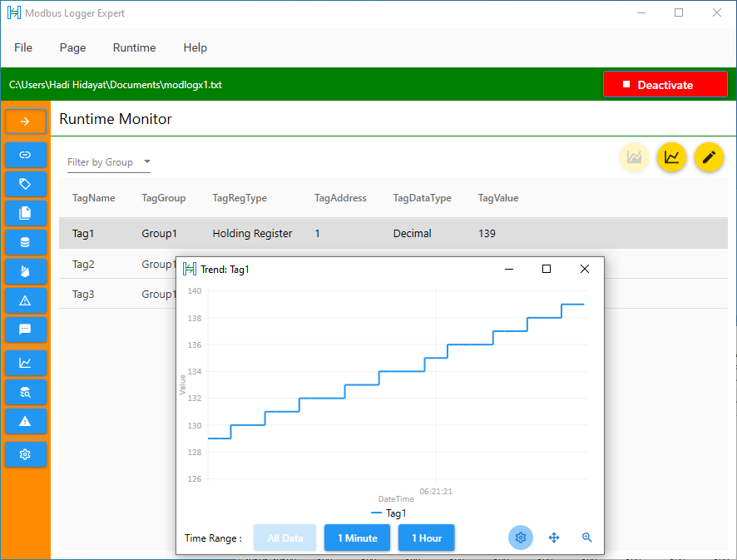This screenshot has width=737, height=560.
Task: Click the Pan move icon in trend window
Action: pyautogui.click(x=554, y=538)
